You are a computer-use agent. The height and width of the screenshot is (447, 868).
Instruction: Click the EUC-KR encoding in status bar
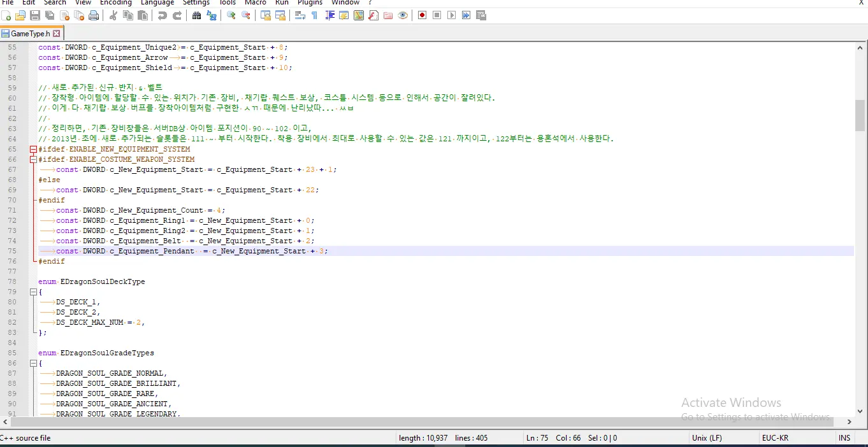775,438
